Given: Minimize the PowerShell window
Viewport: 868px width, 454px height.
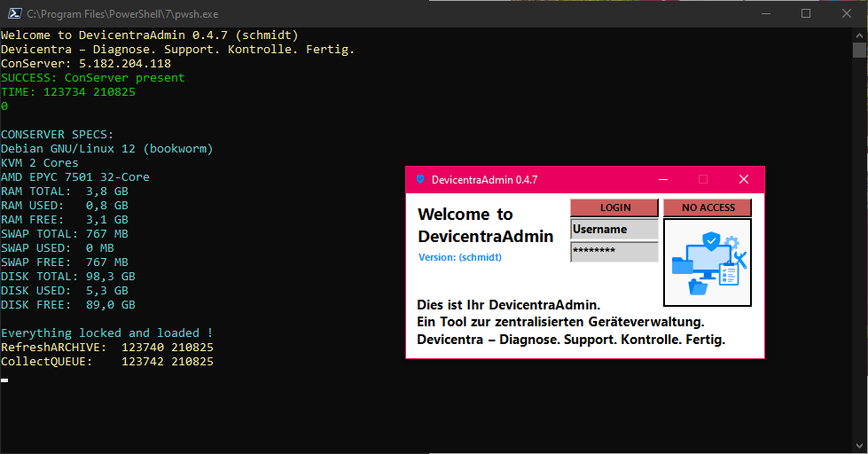Looking at the screenshot, I should pos(764,14).
